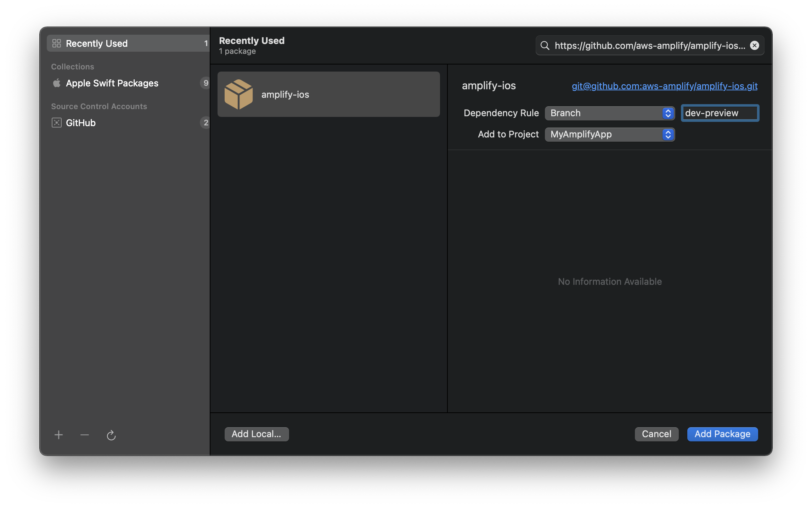
Task: Click the 1 package subtitle
Action: [x=237, y=51]
